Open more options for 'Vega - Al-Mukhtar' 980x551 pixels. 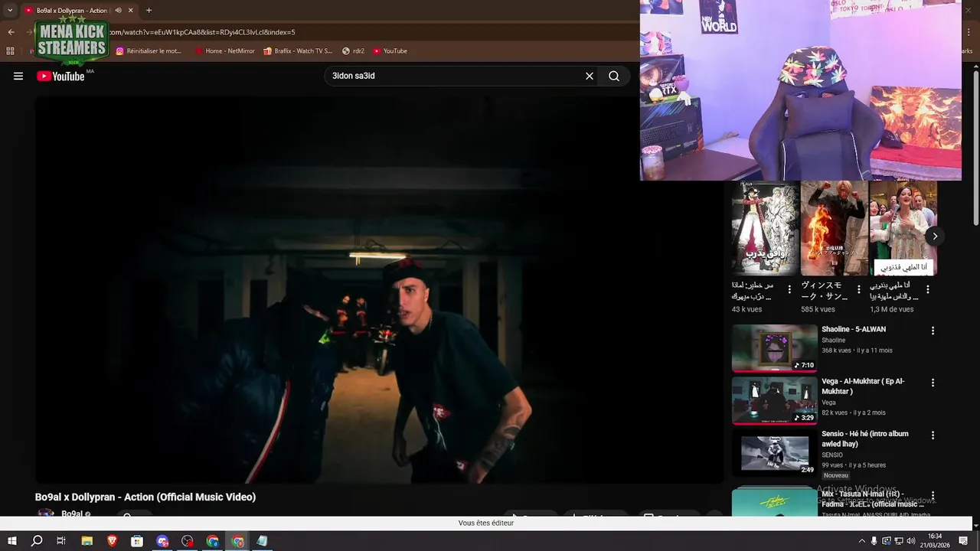point(933,383)
